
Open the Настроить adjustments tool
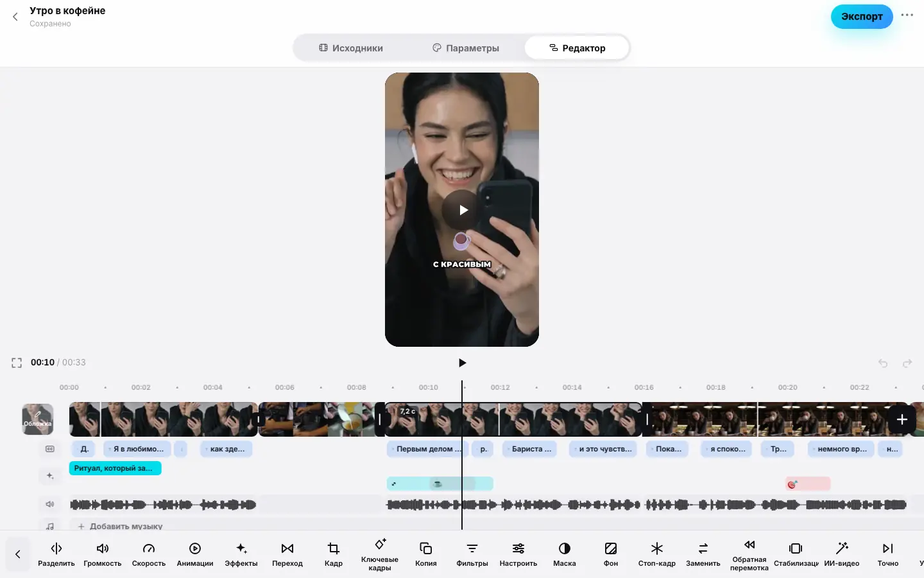[518, 554]
